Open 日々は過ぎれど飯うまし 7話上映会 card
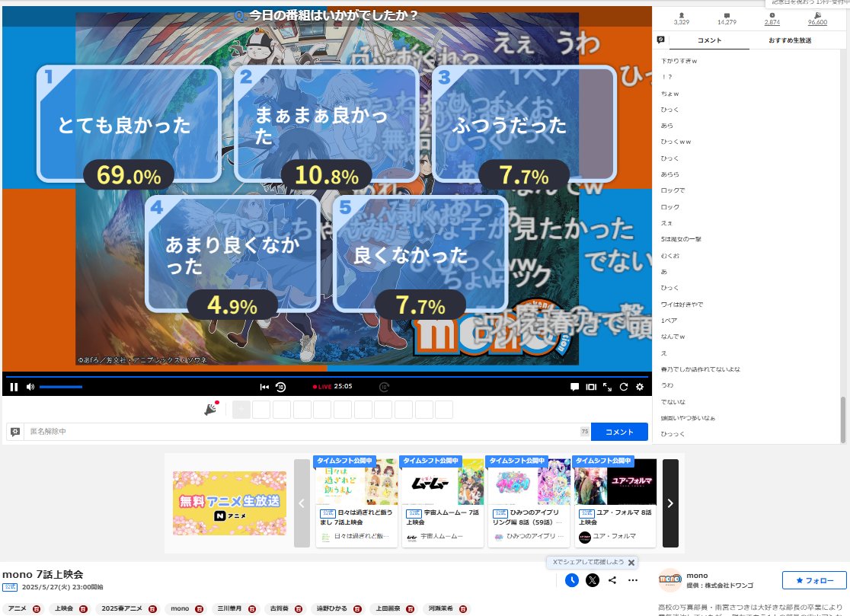 [x=356, y=502]
